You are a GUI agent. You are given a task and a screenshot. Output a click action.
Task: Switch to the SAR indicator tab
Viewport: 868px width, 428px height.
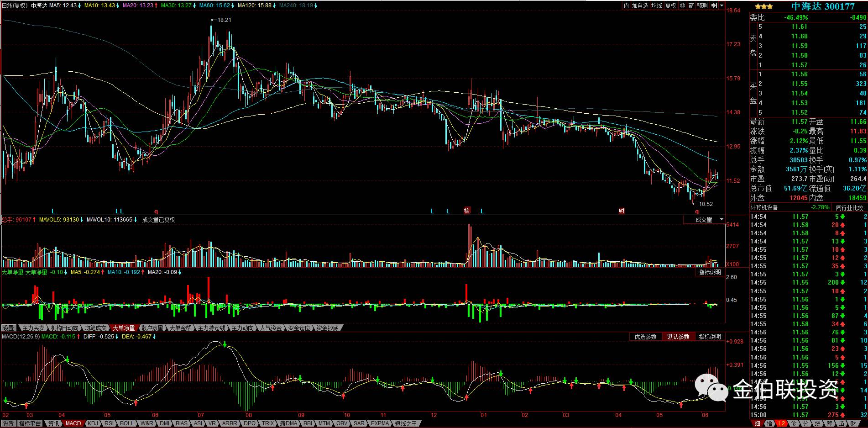tap(359, 423)
